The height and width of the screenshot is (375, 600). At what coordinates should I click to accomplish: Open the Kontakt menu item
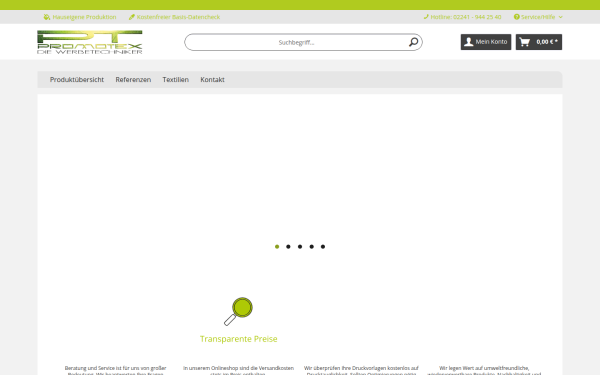coord(212,80)
